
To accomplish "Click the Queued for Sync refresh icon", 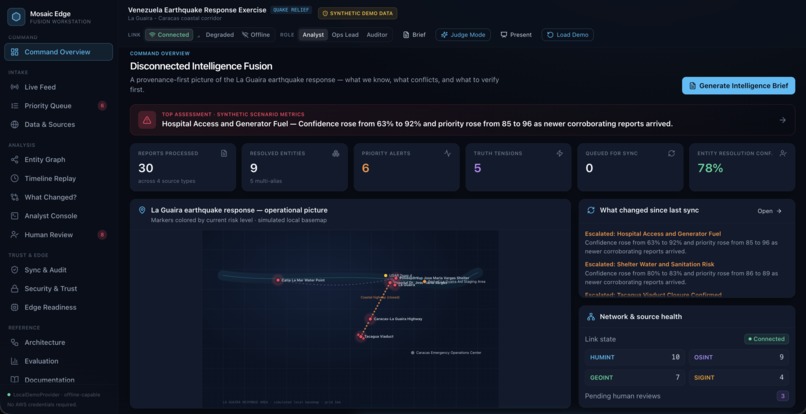I will coord(671,153).
